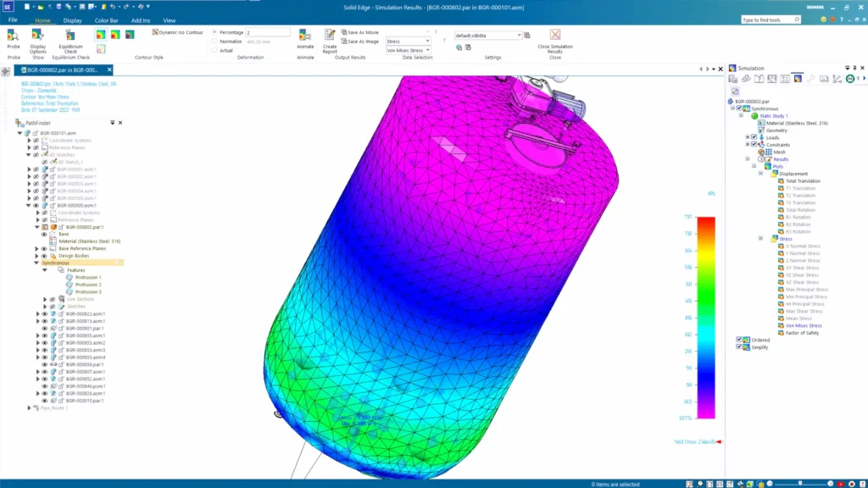Open the Von Mises Stress component dropdown
Screen dimensions: 868x488
[x=408, y=50]
